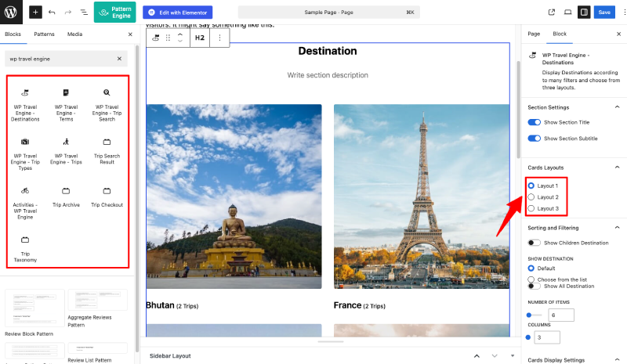Click Edit with Elementor
Screen dimensions: 627x364
(178, 13)
